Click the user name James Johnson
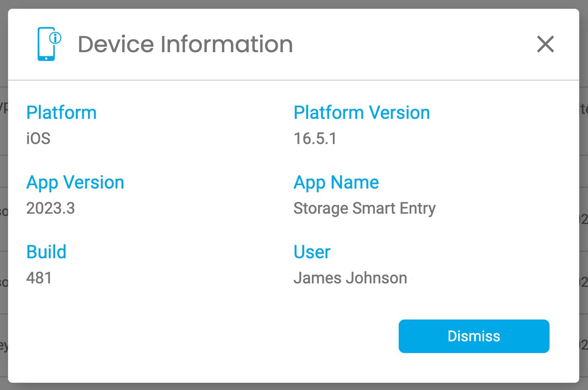This screenshot has width=588, height=390. tap(350, 278)
